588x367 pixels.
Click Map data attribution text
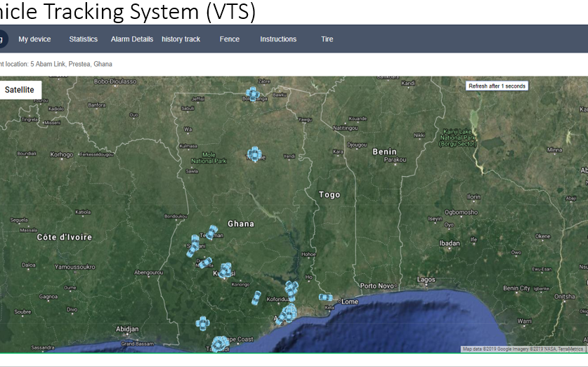[523, 349]
